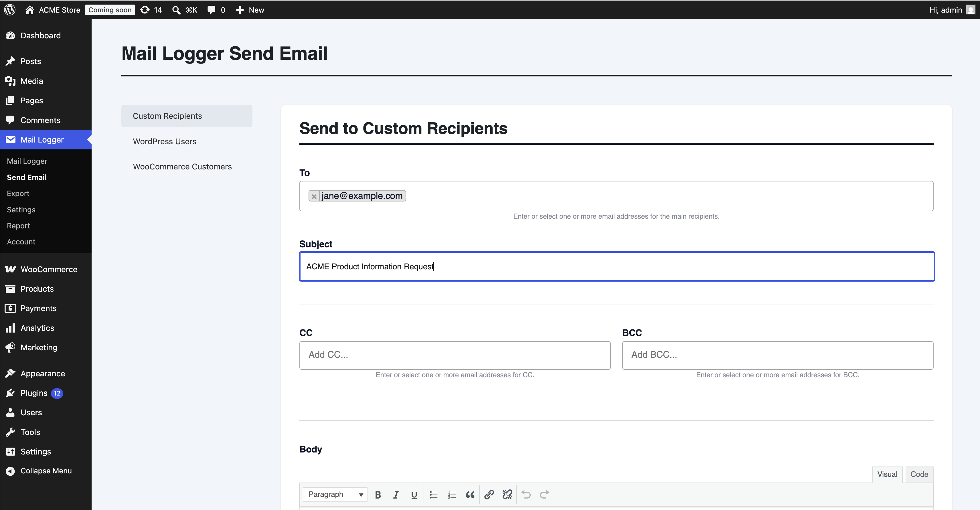Click the Posts pin icon

tap(10, 61)
